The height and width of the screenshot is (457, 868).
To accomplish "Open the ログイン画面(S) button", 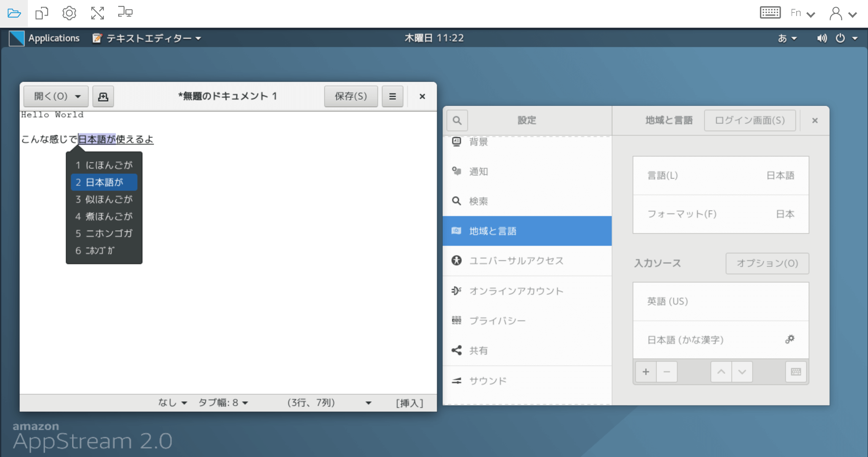I will (750, 120).
